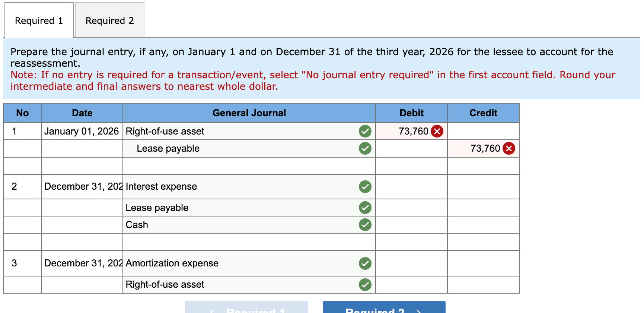Image resolution: width=644 pixels, height=313 pixels.
Task: Click the disabled Required 1 back button
Action: [x=246, y=307]
